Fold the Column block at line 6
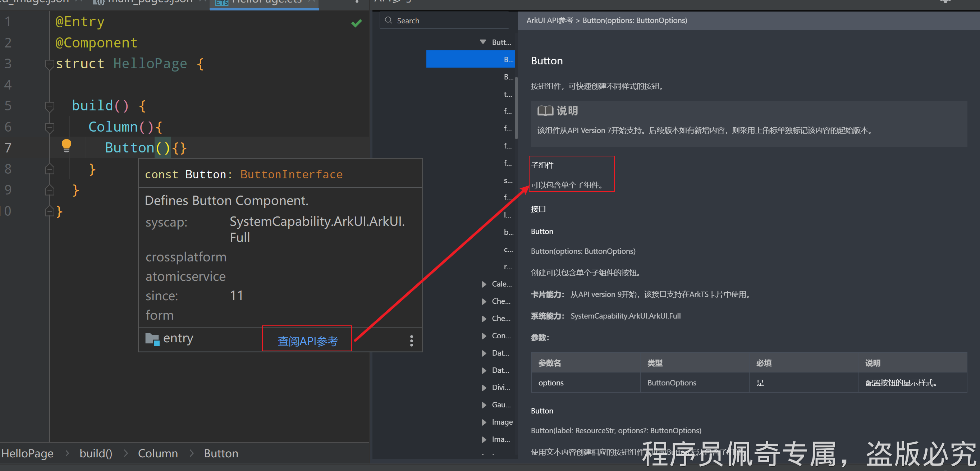This screenshot has height=471, width=980. tap(50, 127)
